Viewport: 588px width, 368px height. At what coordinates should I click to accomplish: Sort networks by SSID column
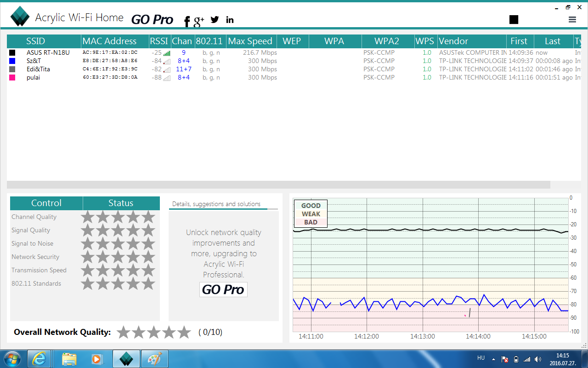pyautogui.click(x=44, y=41)
